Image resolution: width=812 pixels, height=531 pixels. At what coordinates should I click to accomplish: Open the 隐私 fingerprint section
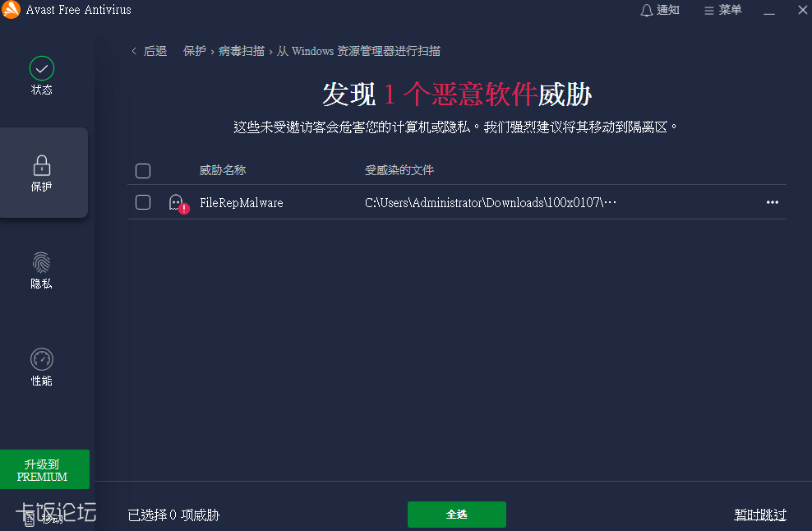(42, 262)
